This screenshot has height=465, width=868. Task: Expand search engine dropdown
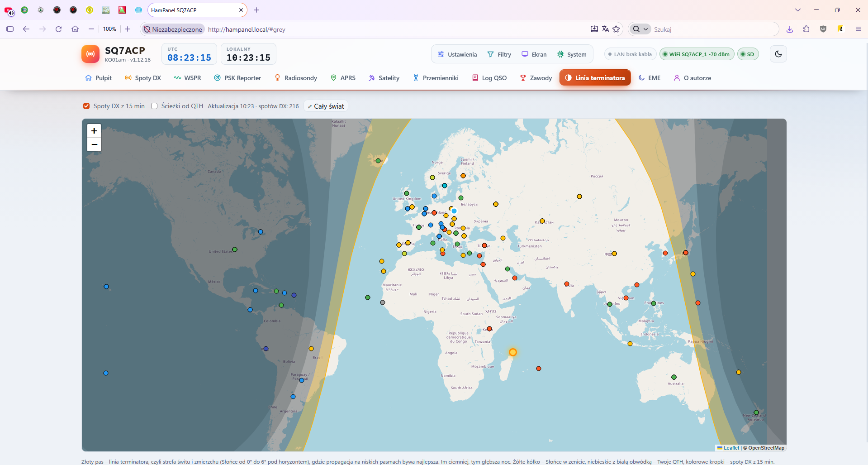click(x=640, y=29)
